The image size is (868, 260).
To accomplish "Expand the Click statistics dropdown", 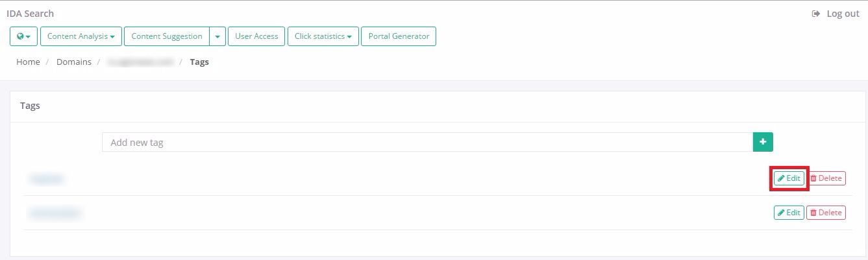I will 323,36.
